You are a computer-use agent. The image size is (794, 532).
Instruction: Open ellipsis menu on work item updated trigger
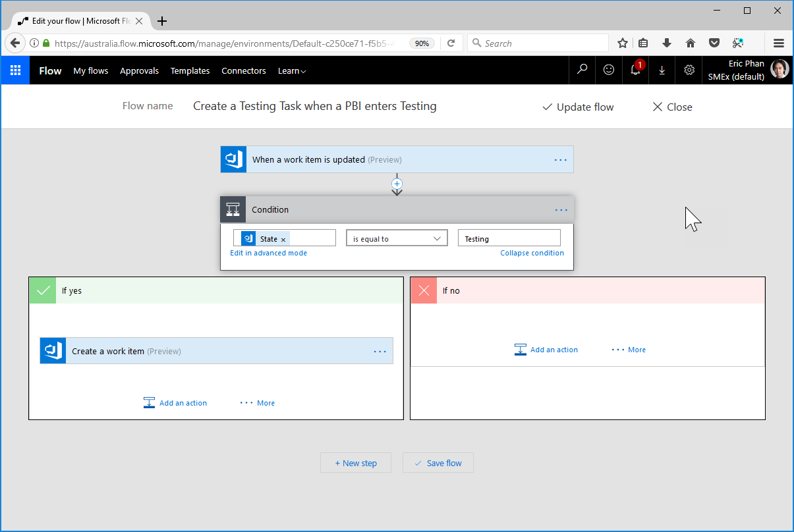pyautogui.click(x=561, y=159)
